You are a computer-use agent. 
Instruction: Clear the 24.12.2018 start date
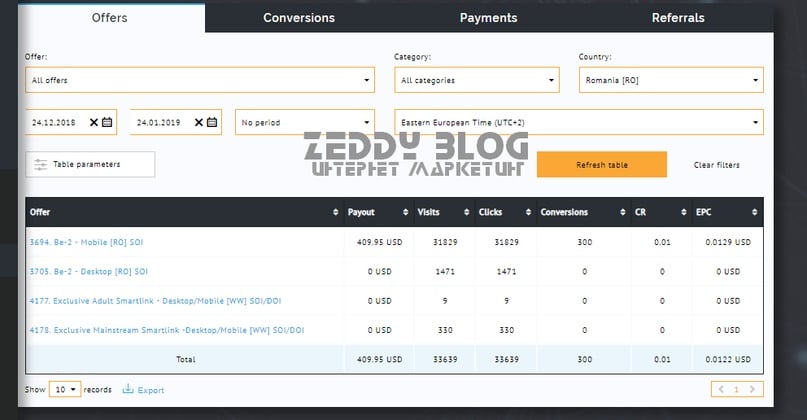click(94, 122)
